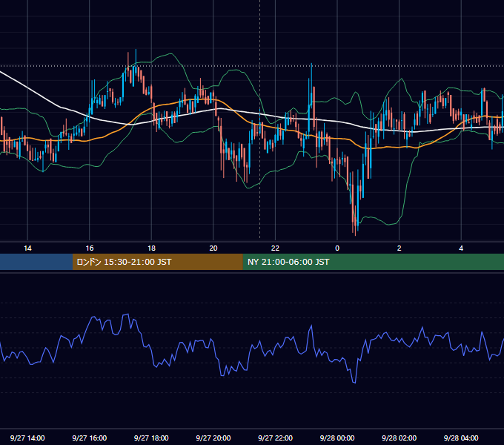Click the 9/28 00:00 date label

click(337, 438)
